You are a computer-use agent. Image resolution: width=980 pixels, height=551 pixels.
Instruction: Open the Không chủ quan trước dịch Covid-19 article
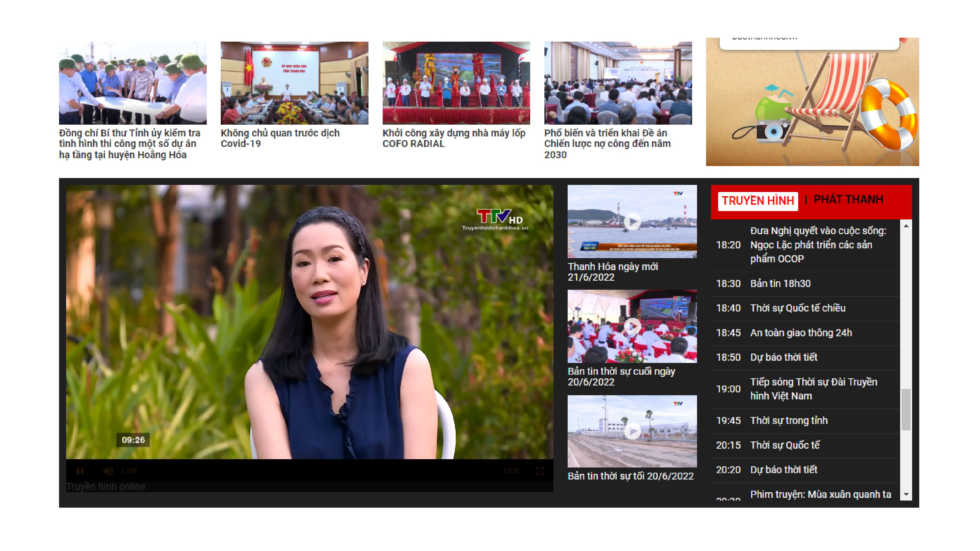[x=280, y=138]
